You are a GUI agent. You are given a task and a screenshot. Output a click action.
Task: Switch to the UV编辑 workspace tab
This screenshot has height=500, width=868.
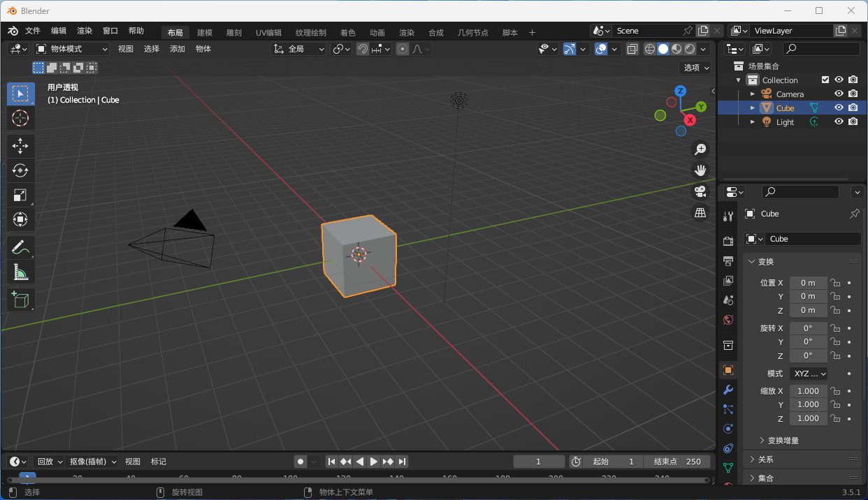point(268,33)
